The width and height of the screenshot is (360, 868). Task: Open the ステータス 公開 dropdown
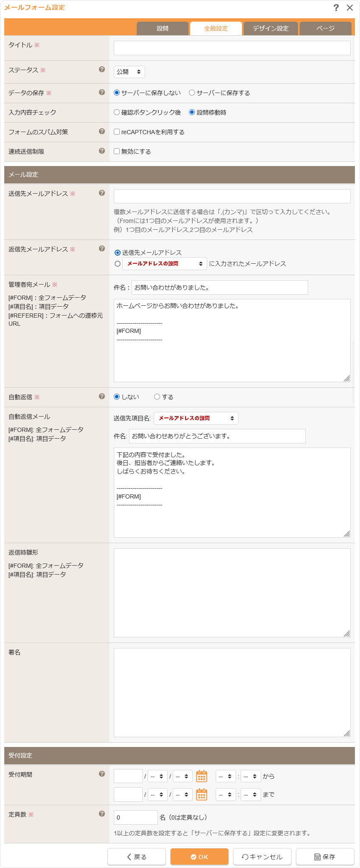pos(129,72)
